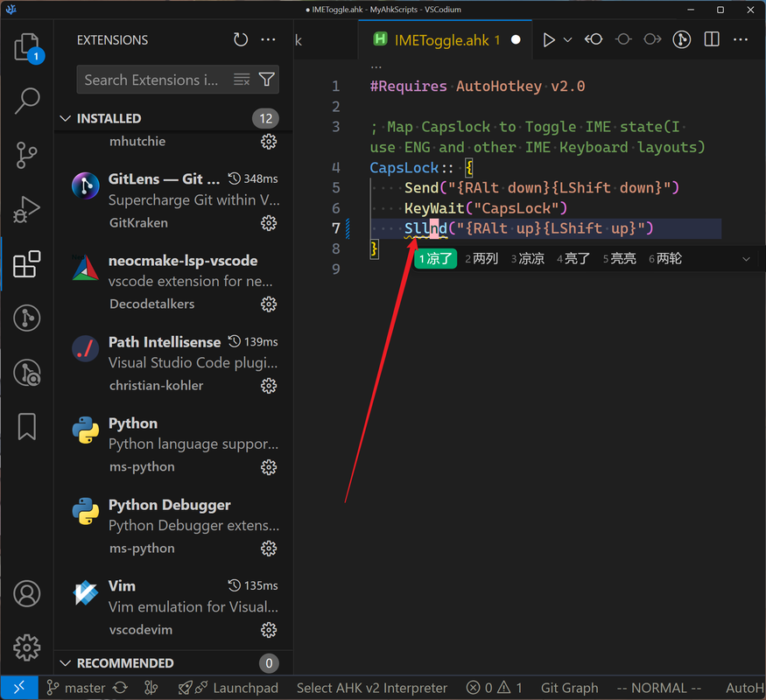Open problems errors and warnings indicator

tap(494, 688)
